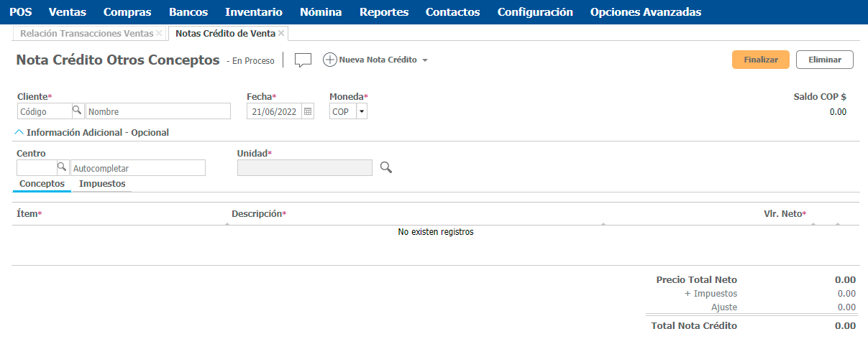Expand the Nueva Nota Crédito dropdown arrow
The height and width of the screenshot is (339, 868).
point(425,61)
